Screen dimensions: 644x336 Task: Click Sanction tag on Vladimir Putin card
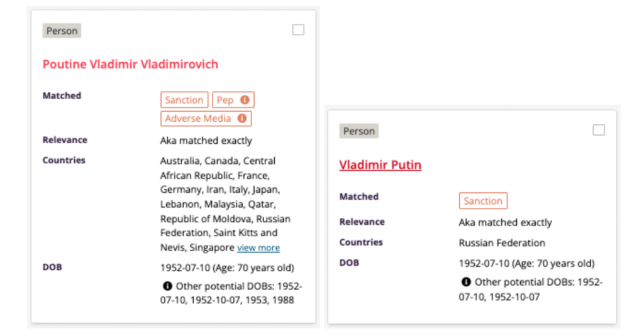point(483,201)
